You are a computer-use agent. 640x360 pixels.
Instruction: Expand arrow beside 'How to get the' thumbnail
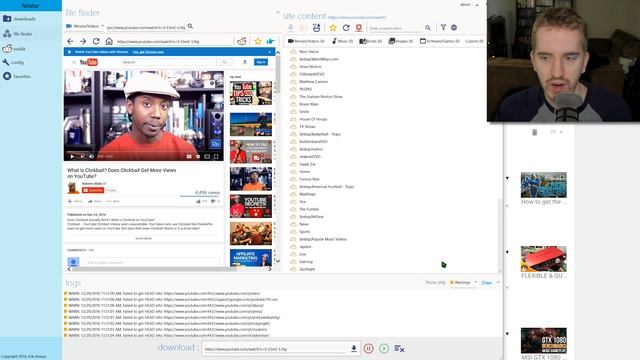(x=507, y=178)
